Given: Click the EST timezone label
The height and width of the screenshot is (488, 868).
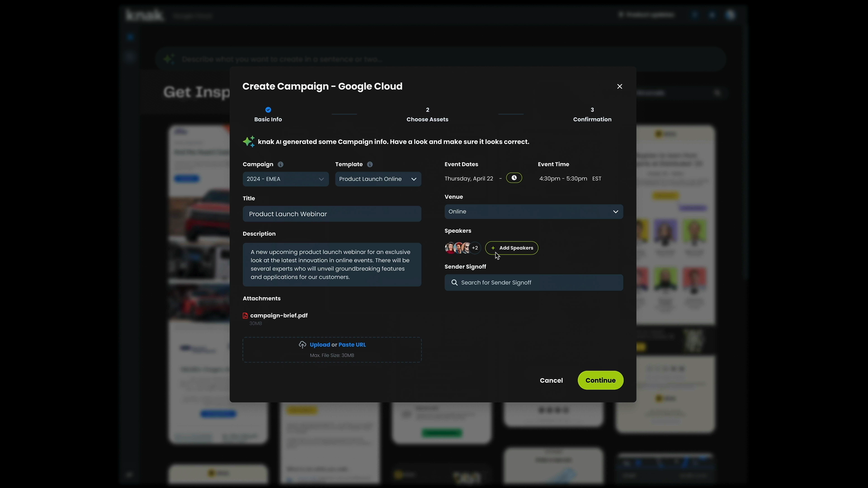Looking at the screenshot, I should point(597,179).
